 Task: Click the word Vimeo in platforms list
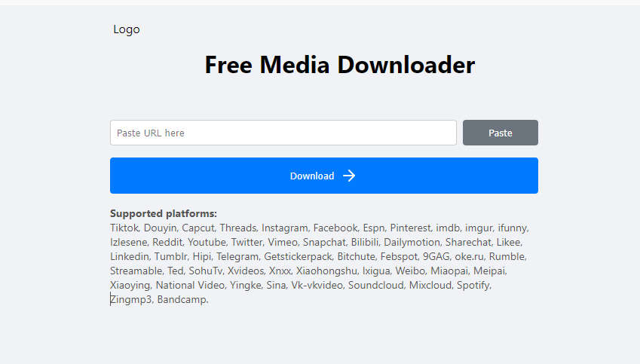(x=283, y=242)
